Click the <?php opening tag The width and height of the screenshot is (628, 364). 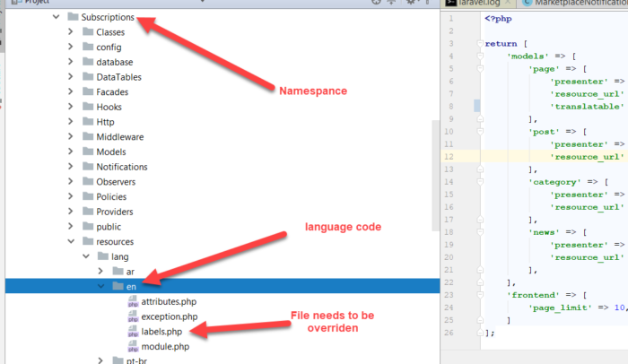(498, 19)
